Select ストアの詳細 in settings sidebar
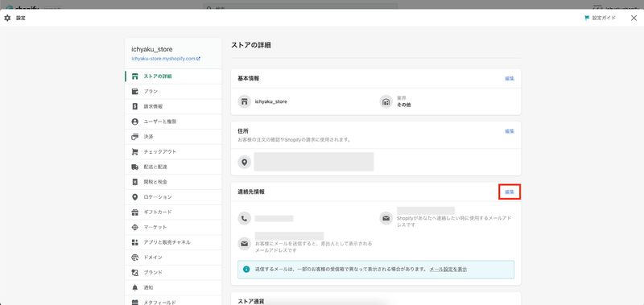This screenshot has width=644, height=305. pyautogui.click(x=173, y=76)
